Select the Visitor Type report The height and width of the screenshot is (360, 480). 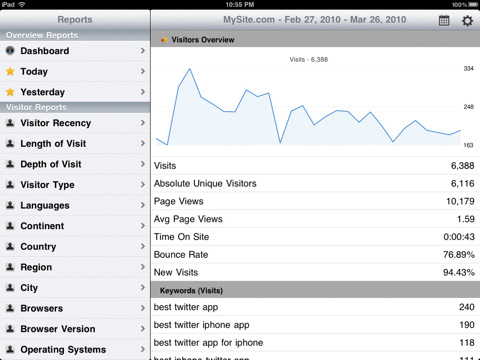(75, 185)
